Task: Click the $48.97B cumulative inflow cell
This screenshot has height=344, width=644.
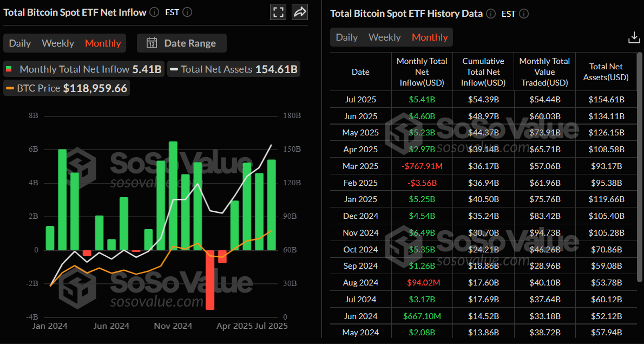Action: pyautogui.click(x=483, y=116)
